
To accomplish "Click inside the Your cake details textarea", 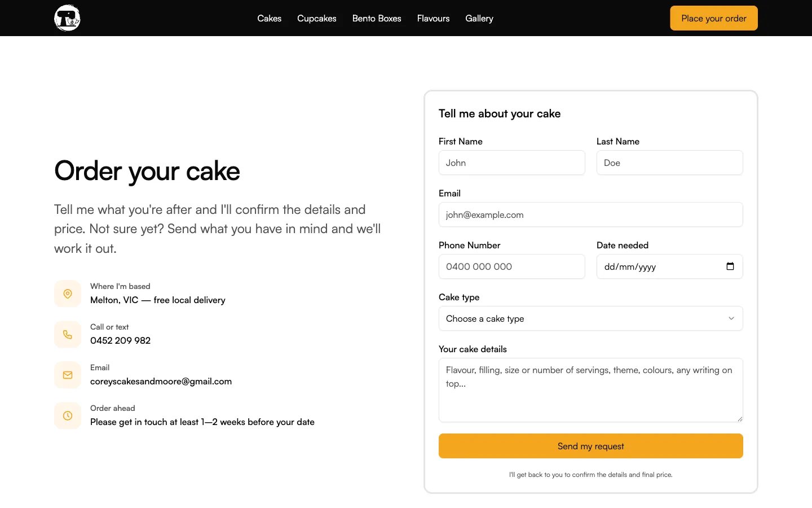I will 591,390.
